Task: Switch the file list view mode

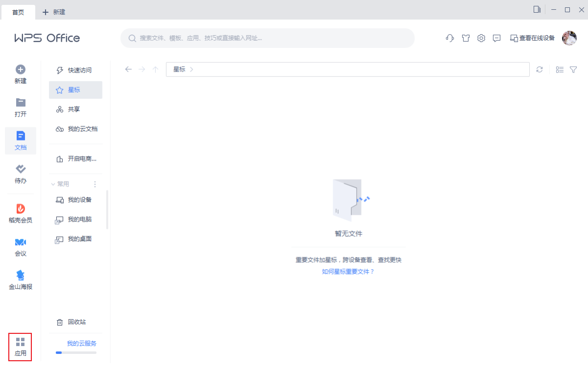Action: pos(560,70)
